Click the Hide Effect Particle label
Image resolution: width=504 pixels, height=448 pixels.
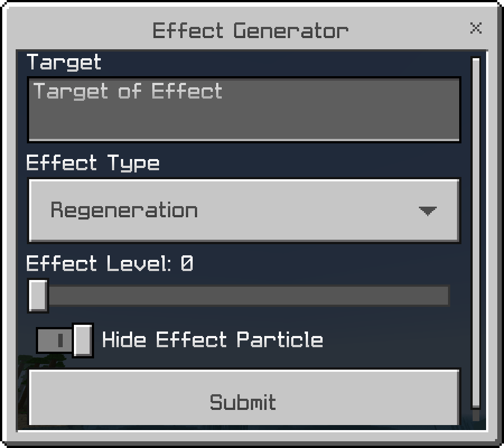click(x=212, y=340)
